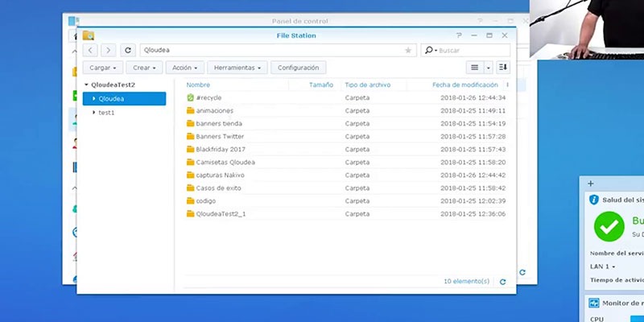
Task: Select the Qloudea shared folder in tree
Action: [x=124, y=98]
